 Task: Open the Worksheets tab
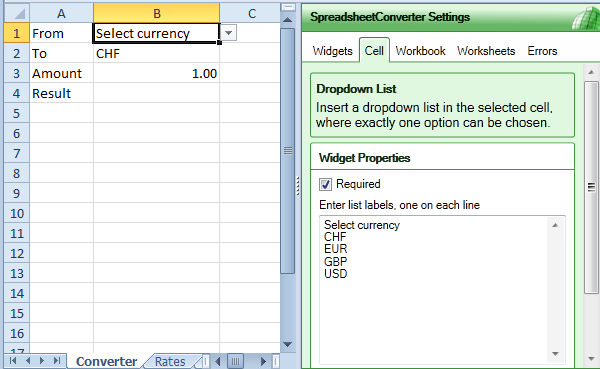pos(486,51)
